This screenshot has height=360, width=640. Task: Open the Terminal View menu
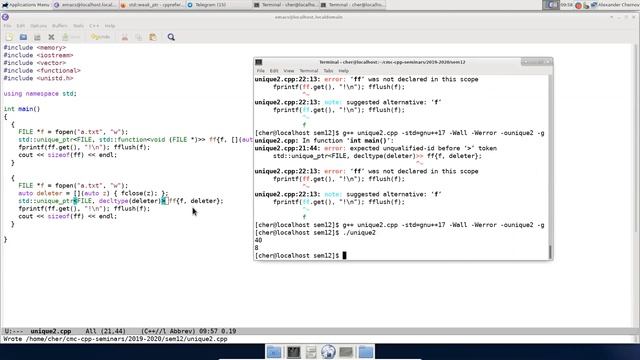coord(289,71)
